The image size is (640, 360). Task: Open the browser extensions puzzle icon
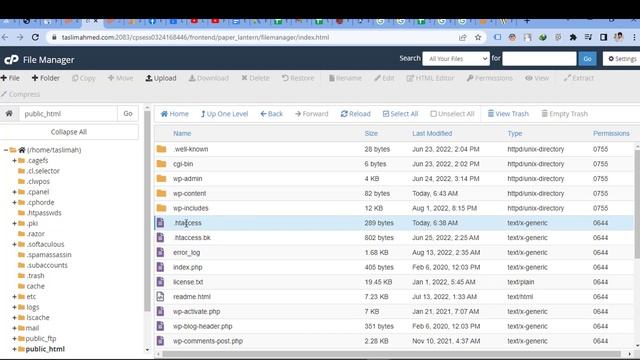point(573,37)
